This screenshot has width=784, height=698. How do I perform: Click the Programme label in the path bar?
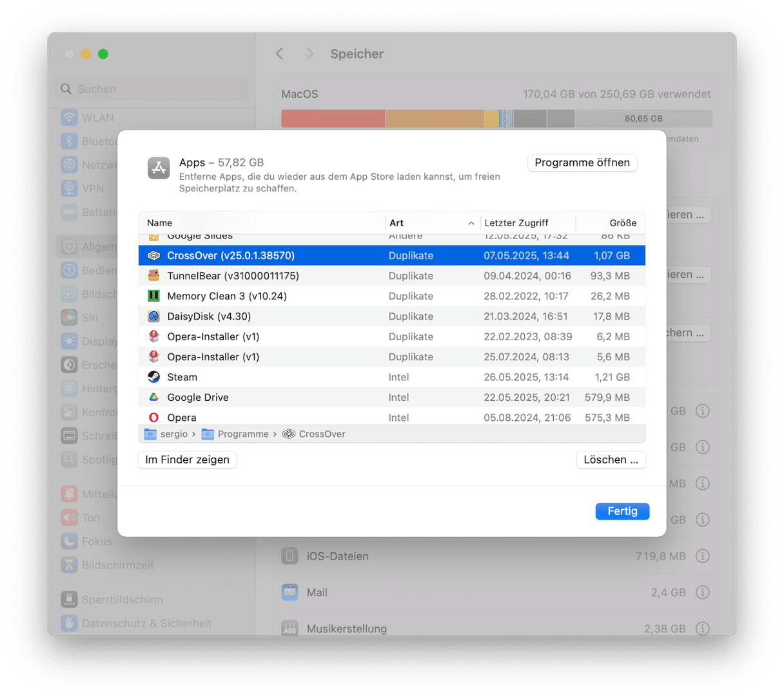pyautogui.click(x=243, y=434)
